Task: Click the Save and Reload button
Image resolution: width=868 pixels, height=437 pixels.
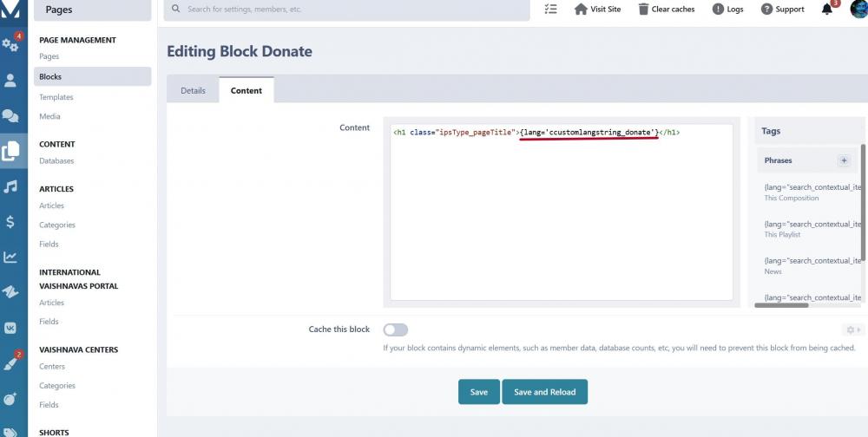Action: 545,392
